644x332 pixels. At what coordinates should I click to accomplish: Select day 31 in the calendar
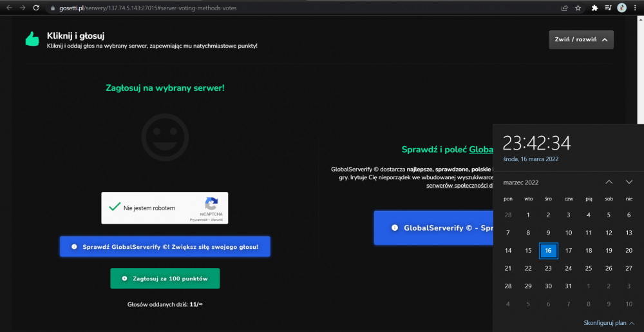point(569,286)
